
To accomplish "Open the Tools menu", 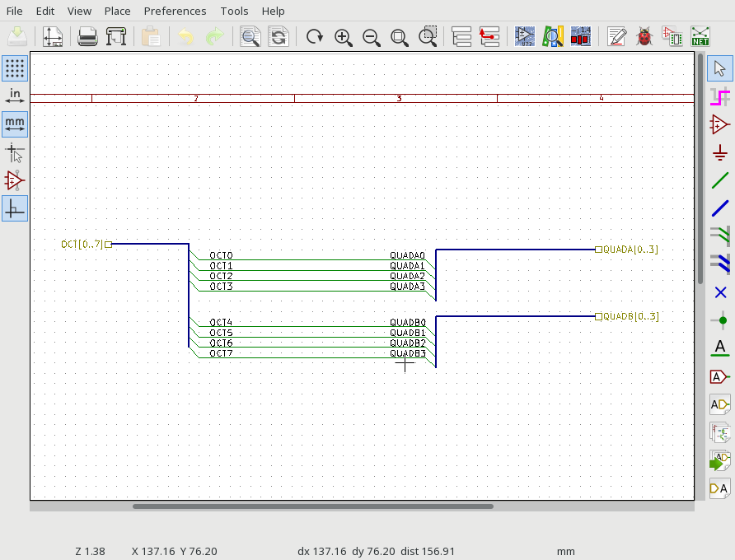I will [x=234, y=11].
